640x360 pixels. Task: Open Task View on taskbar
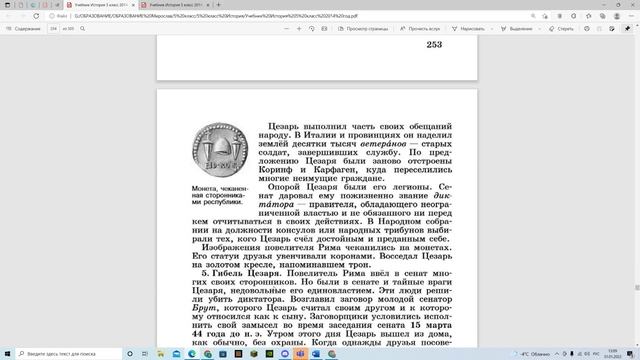[145, 353]
